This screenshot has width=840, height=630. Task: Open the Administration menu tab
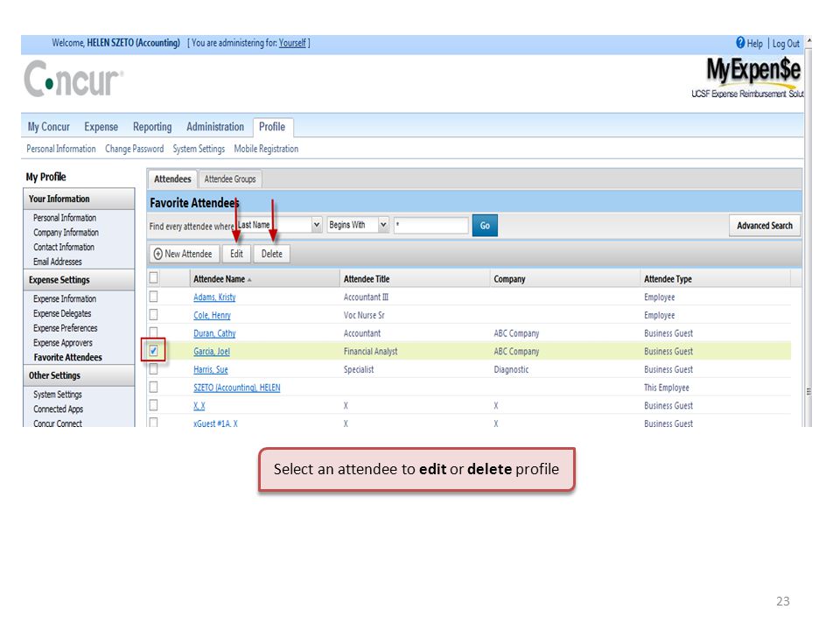pyautogui.click(x=215, y=127)
